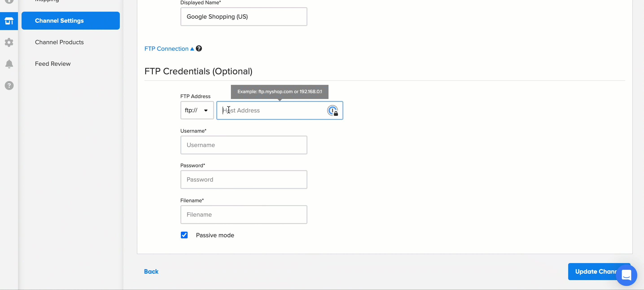Click the password manager icon in Host Address

pyautogui.click(x=333, y=110)
